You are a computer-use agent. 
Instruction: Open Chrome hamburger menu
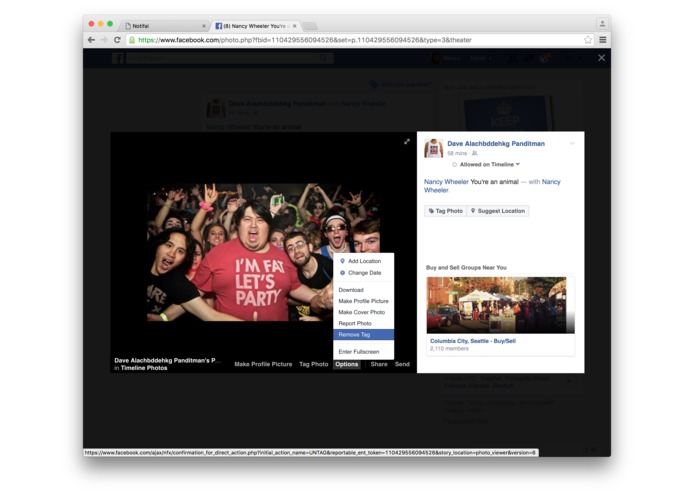603,40
